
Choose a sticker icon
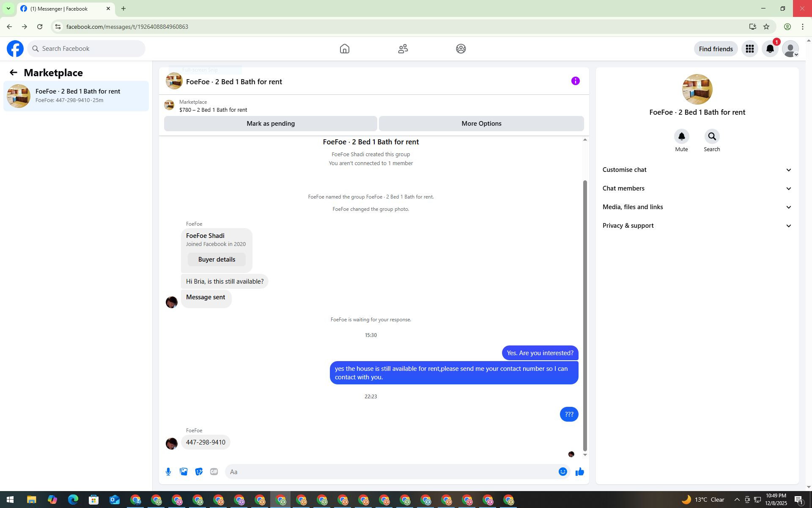point(199,472)
